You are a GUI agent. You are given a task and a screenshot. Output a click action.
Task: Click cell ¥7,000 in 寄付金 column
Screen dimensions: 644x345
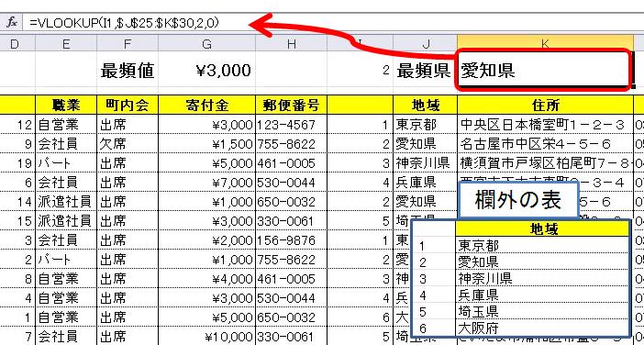(x=207, y=182)
